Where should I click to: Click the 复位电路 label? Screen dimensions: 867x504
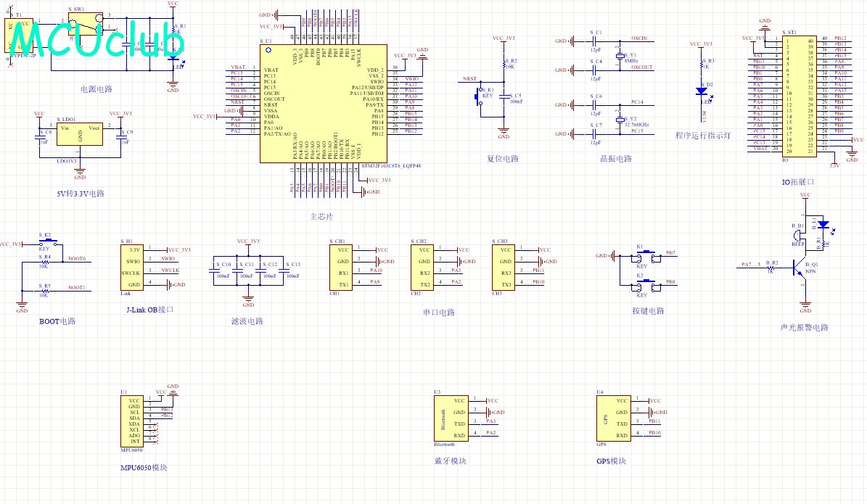click(503, 159)
